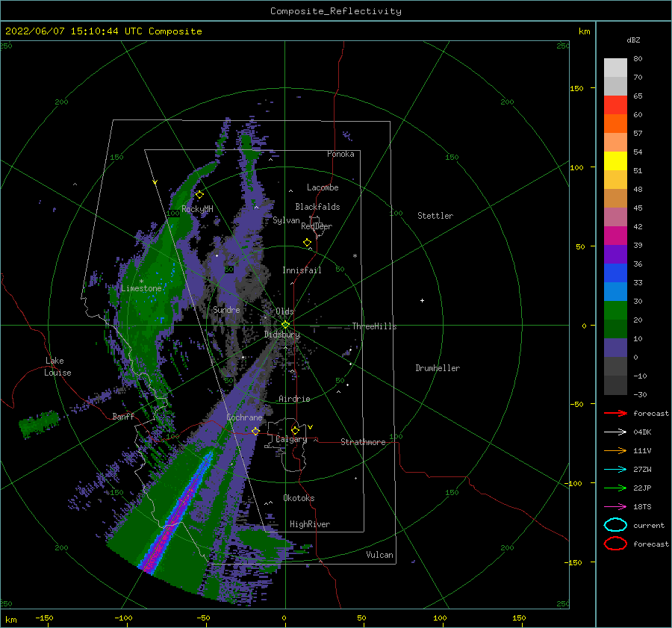This screenshot has width=672, height=628.
Task: Select the bright green 30 dBZ swatch
Action: click(x=615, y=310)
